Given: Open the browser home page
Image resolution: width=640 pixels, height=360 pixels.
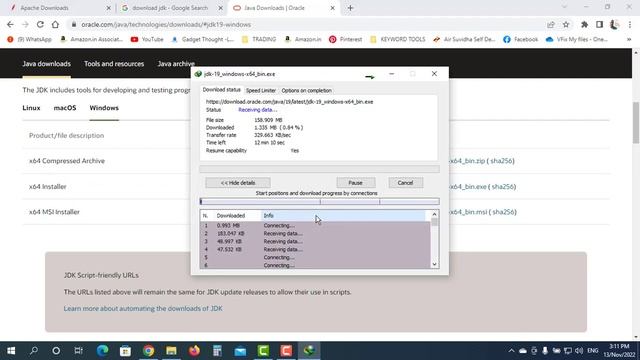Looking at the screenshot, I should [x=55, y=24].
